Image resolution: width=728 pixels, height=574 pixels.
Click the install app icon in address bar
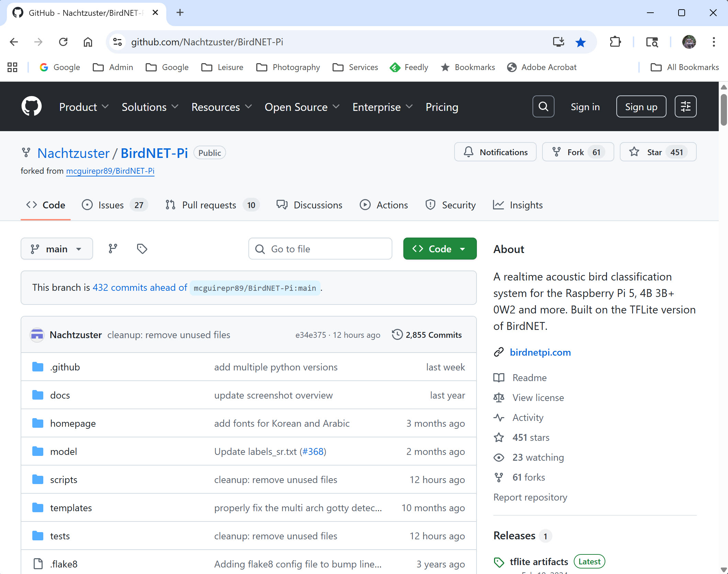click(558, 42)
